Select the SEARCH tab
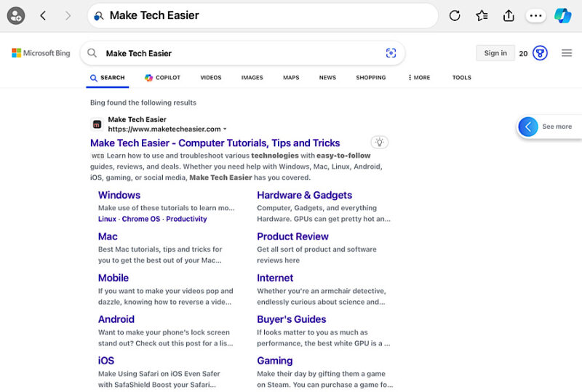Image resolution: width=582 pixels, height=392 pixels. (108, 78)
